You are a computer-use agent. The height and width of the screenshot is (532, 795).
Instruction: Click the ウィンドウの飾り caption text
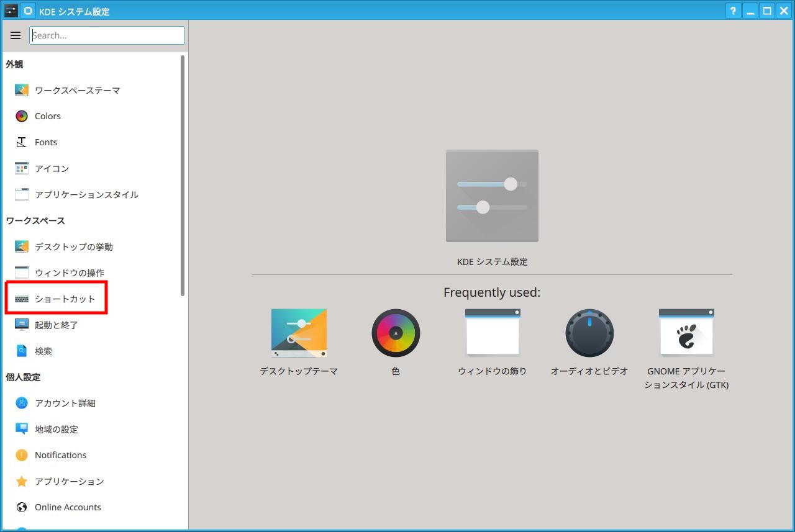click(x=493, y=371)
